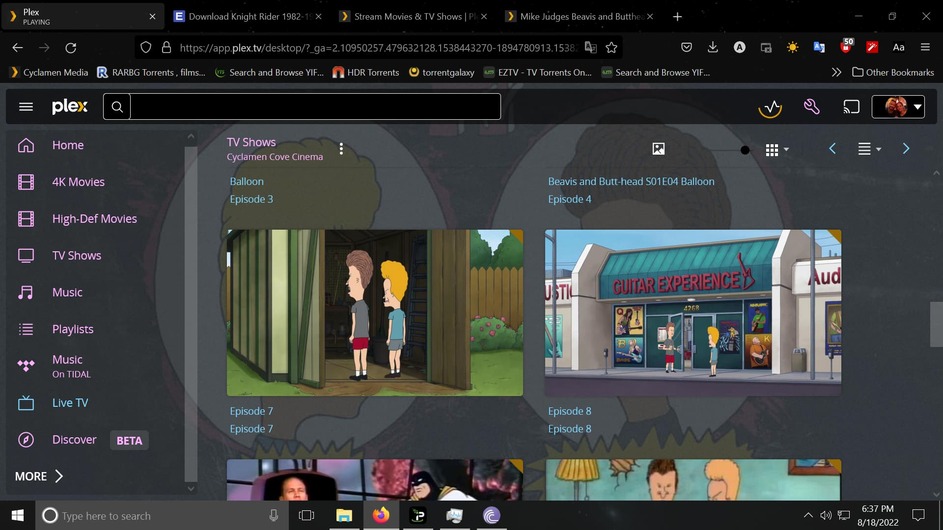Open the TV Shows library
Image resolution: width=943 pixels, height=530 pixels.
(x=76, y=255)
